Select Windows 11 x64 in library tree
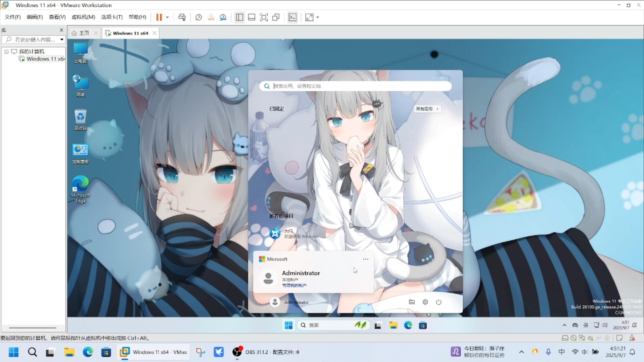The image size is (644, 362). tap(42, 59)
